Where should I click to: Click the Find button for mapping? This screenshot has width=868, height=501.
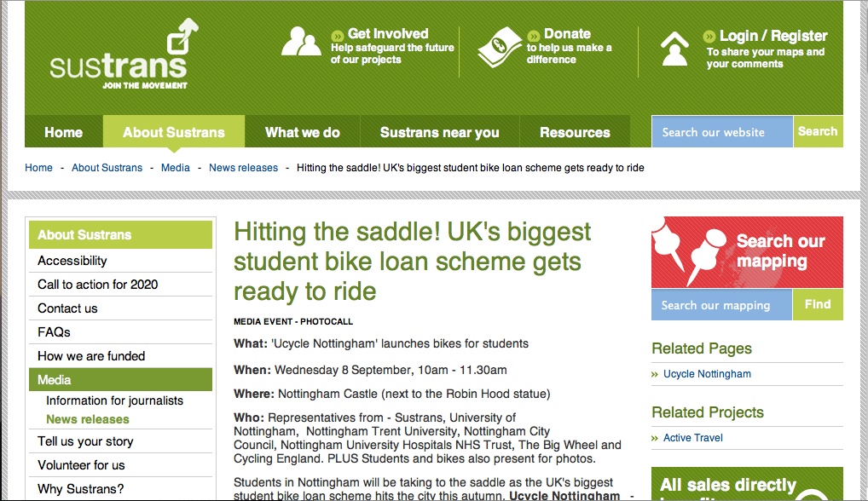818,304
